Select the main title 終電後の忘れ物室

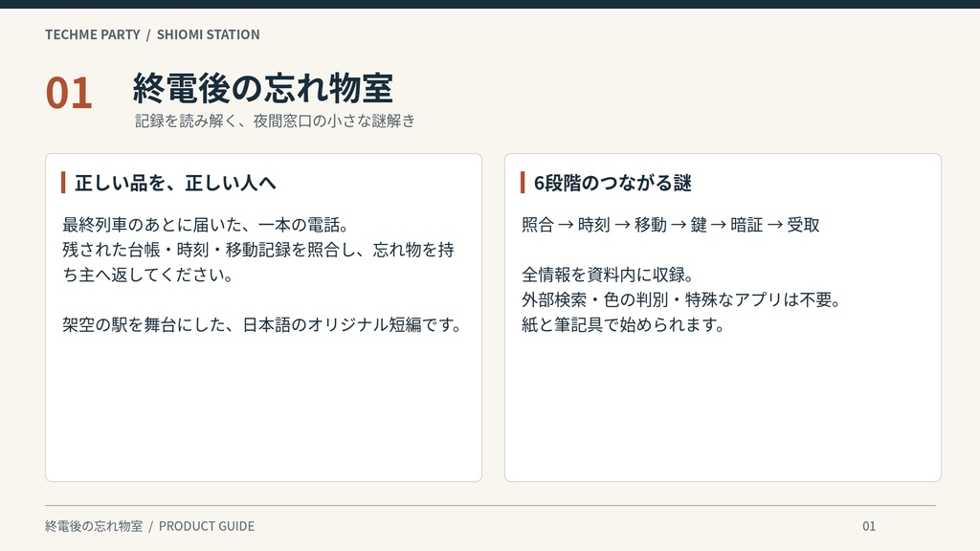pyautogui.click(x=262, y=88)
